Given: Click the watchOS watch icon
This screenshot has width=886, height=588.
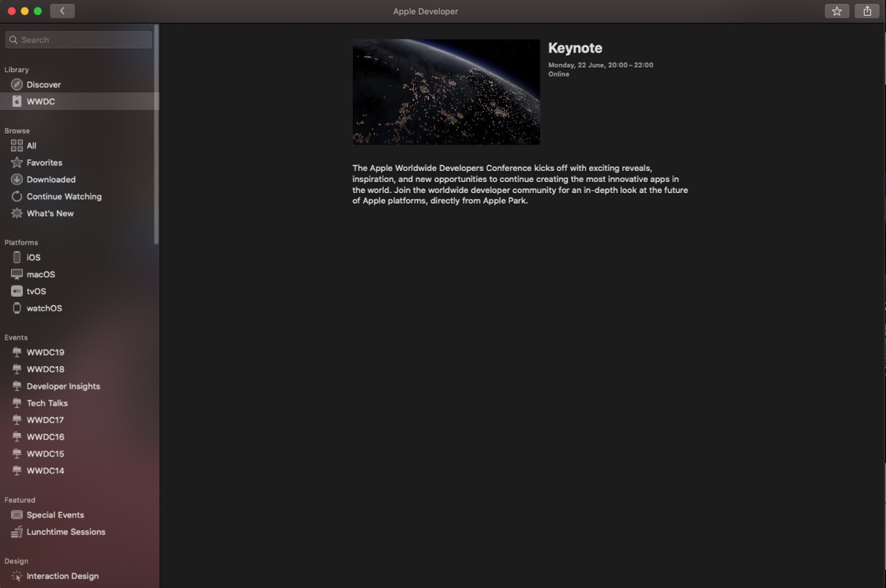Looking at the screenshot, I should click(x=17, y=309).
